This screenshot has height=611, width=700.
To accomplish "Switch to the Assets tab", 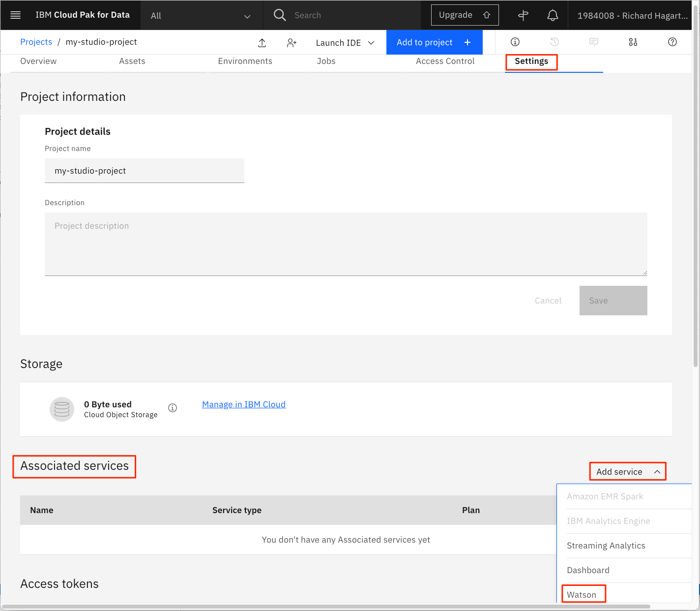I will tap(132, 61).
